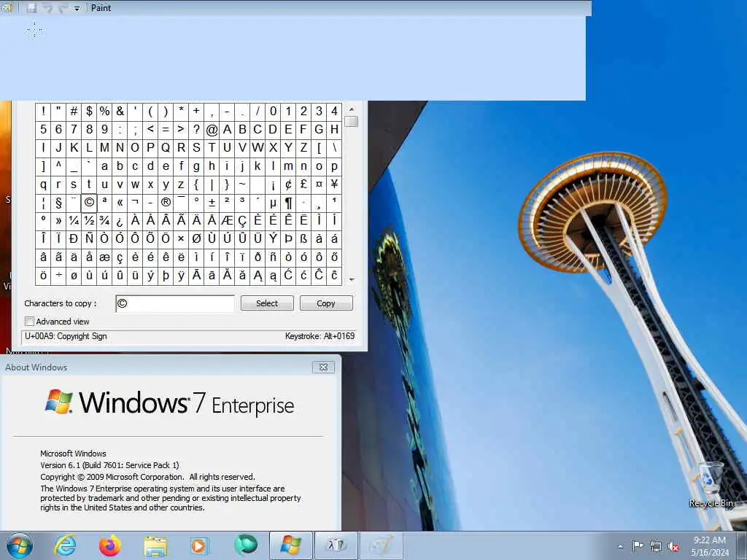Click the teal round app icon on taskbar
Image resolution: width=747 pixels, height=560 pixels.
tap(246, 545)
